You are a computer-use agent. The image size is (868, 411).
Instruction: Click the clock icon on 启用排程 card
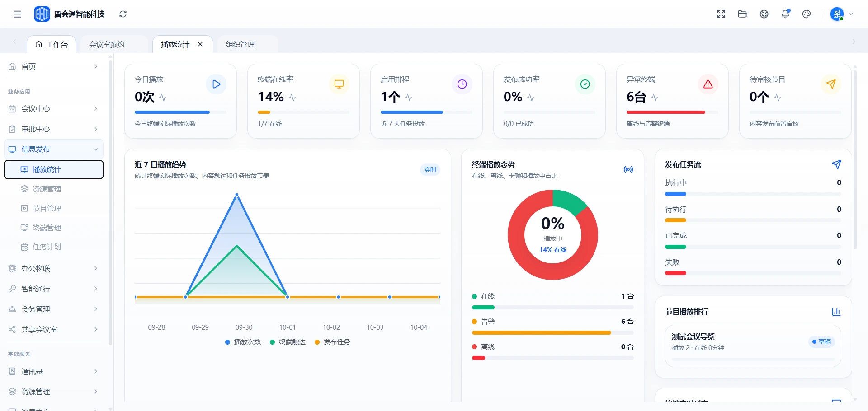(x=462, y=84)
